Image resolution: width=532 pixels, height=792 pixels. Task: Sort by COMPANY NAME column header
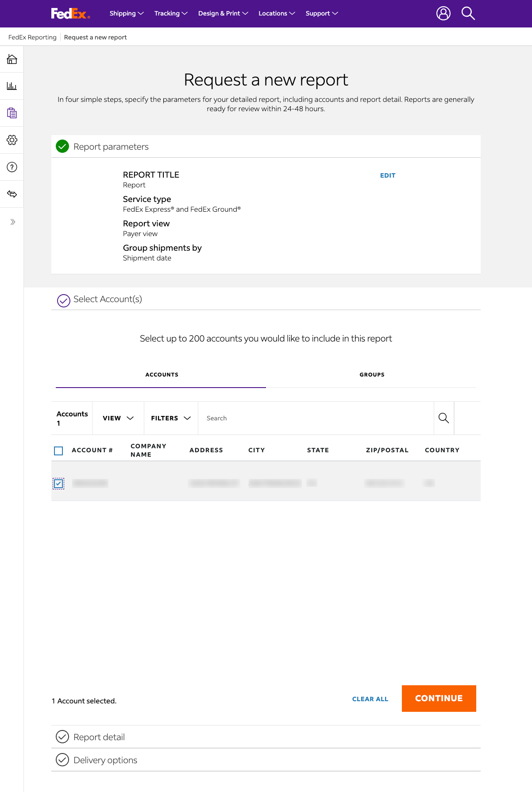tap(148, 450)
